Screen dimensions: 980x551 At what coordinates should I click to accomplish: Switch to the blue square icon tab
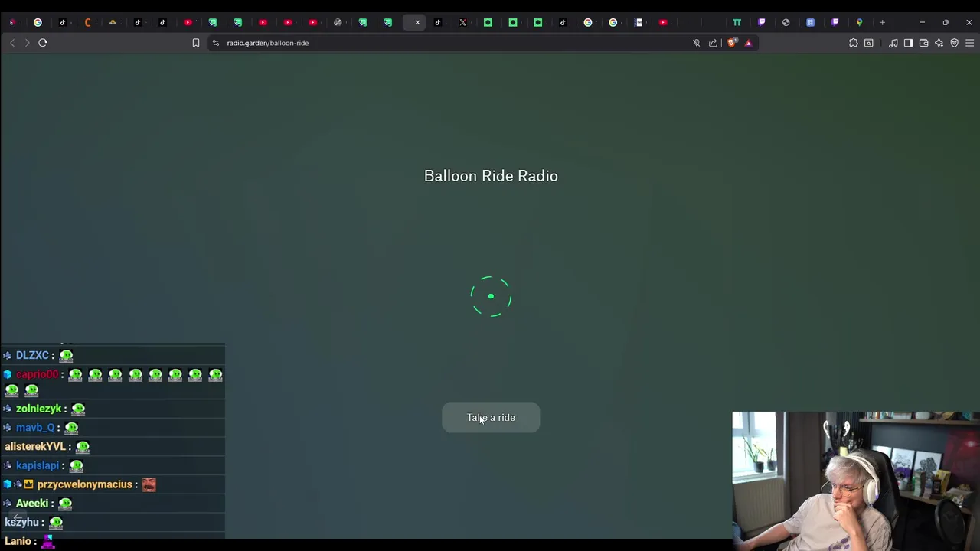(810, 22)
